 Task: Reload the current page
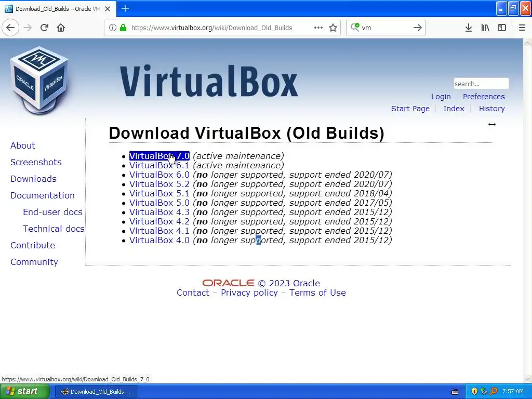(45, 28)
